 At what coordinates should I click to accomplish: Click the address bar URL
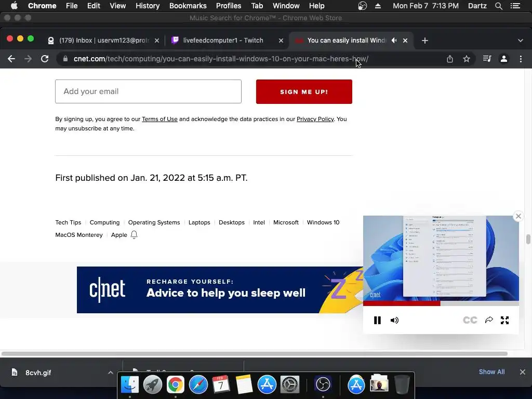(x=221, y=59)
